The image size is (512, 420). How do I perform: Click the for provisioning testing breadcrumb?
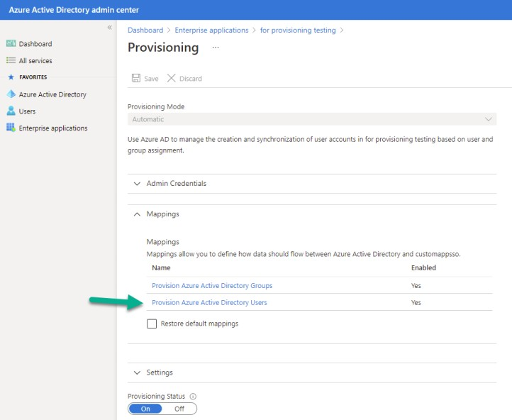(x=298, y=30)
